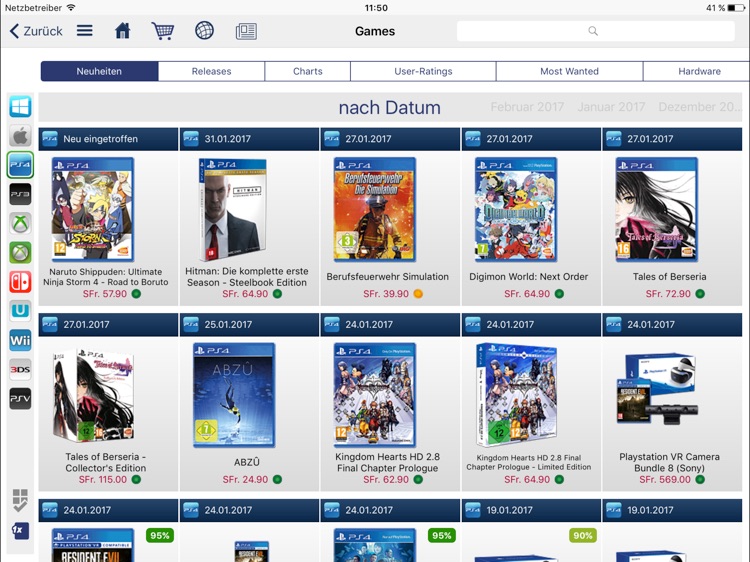Click the green 90% rating badge
This screenshot has height=562, width=750.
pos(583,536)
